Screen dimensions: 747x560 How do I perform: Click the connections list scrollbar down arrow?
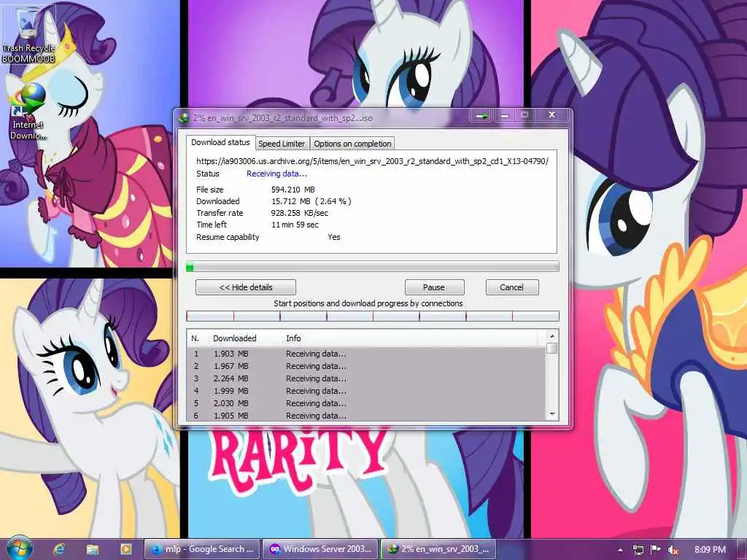552,414
